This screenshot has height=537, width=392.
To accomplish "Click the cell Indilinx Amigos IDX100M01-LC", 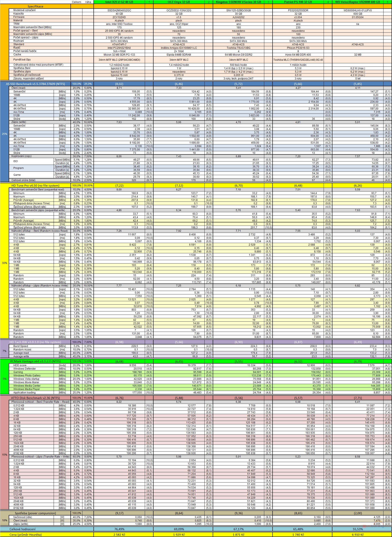I will (179, 48).
